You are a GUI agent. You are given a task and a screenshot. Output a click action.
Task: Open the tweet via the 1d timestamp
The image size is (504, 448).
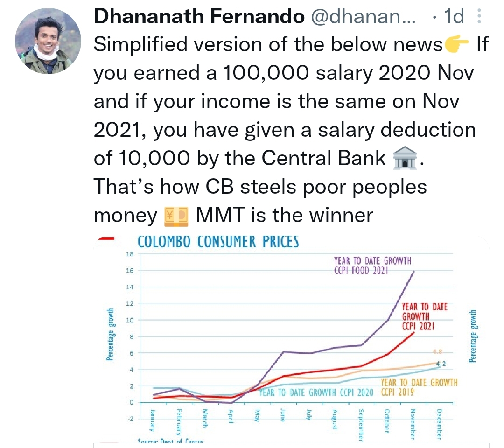click(x=454, y=16)
